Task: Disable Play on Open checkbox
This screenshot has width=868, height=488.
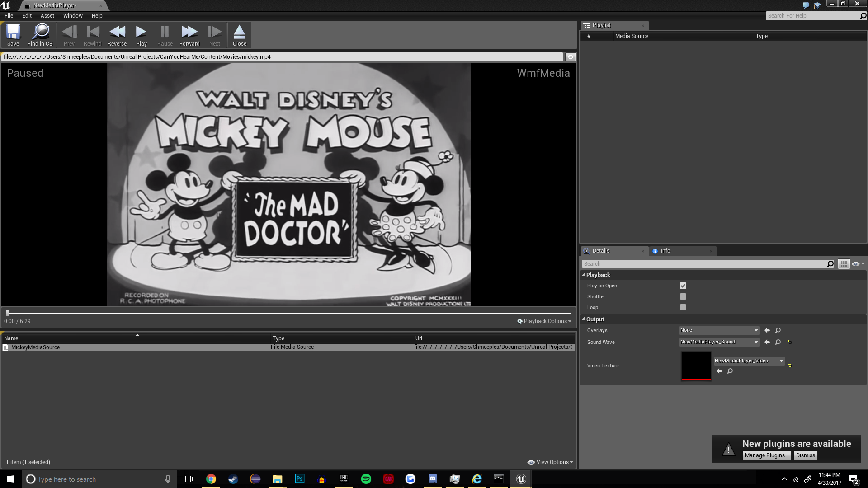Action: (x=683, y=286)
